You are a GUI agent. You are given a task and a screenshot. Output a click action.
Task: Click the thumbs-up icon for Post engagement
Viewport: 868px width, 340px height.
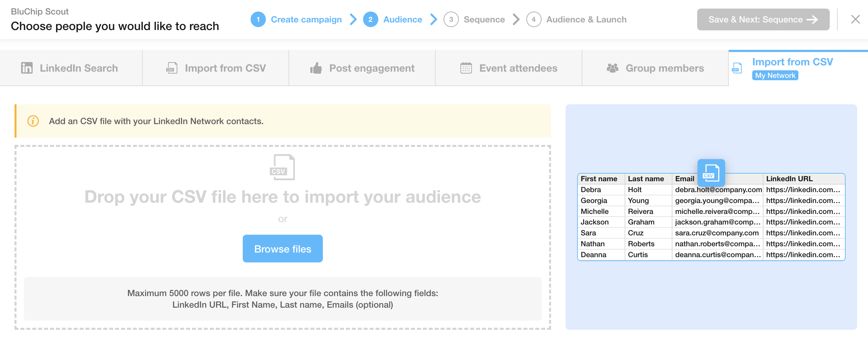tap(316, 68)
